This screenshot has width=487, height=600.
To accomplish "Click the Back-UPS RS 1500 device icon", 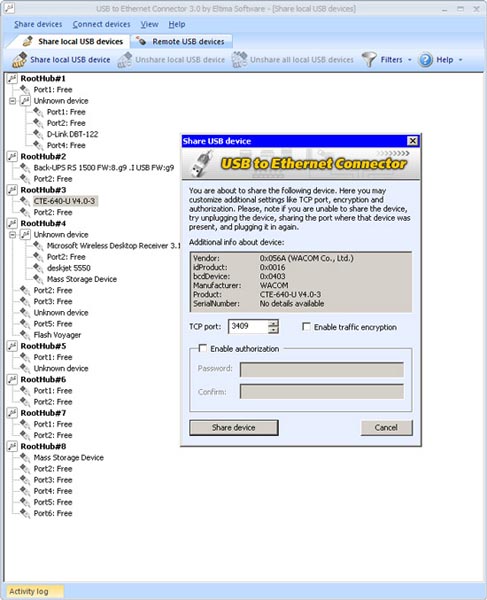I will [25, 168].
